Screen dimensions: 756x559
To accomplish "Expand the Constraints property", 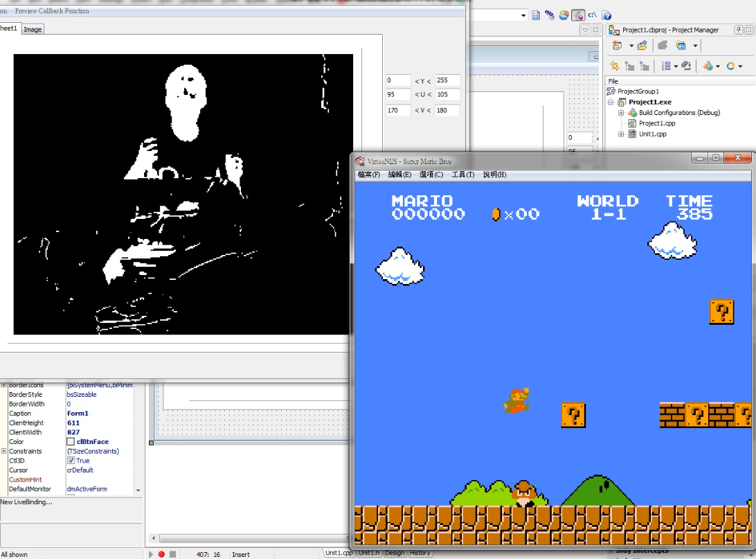I will coord(4,452).
